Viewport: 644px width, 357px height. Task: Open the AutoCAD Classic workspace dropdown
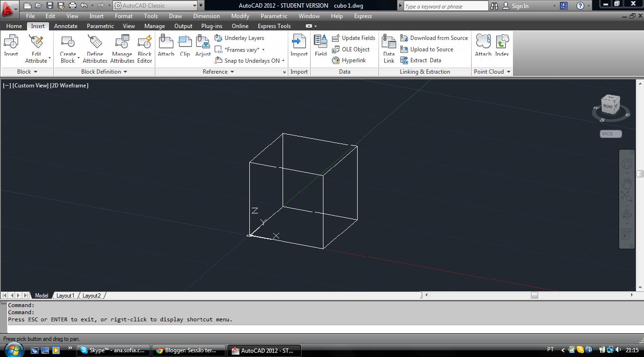point(196,6)
